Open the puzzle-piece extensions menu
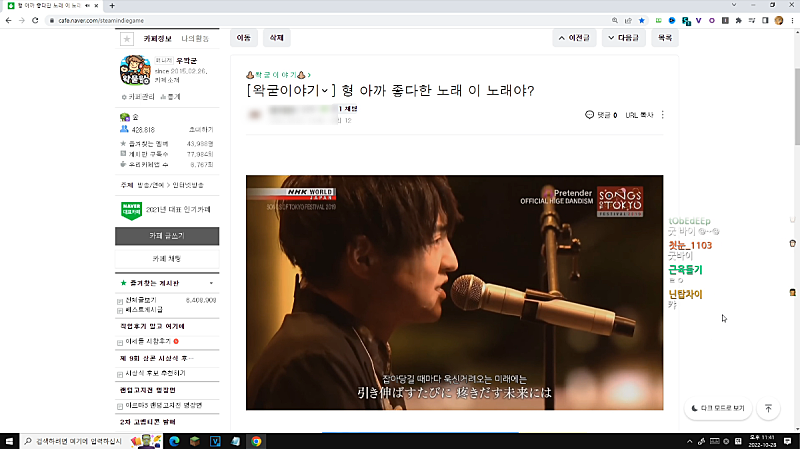Screen dimensions: 800x449 (x=738, y=20)
